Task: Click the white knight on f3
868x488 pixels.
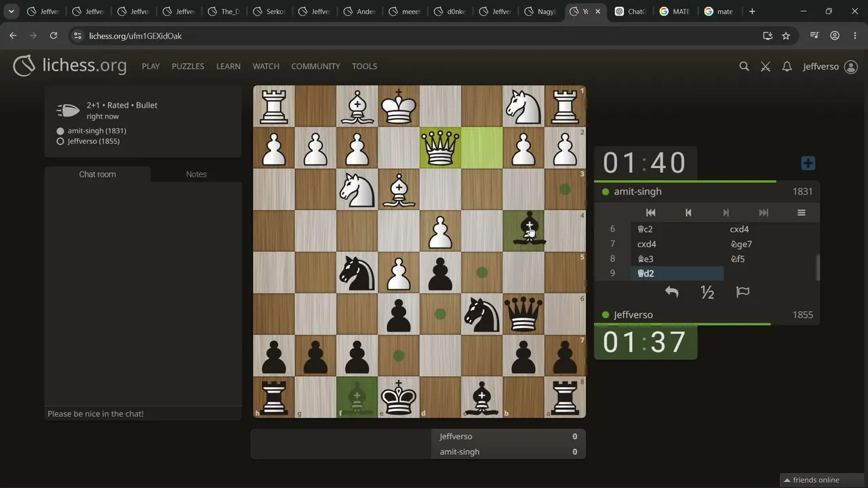Action: point(357,190)
